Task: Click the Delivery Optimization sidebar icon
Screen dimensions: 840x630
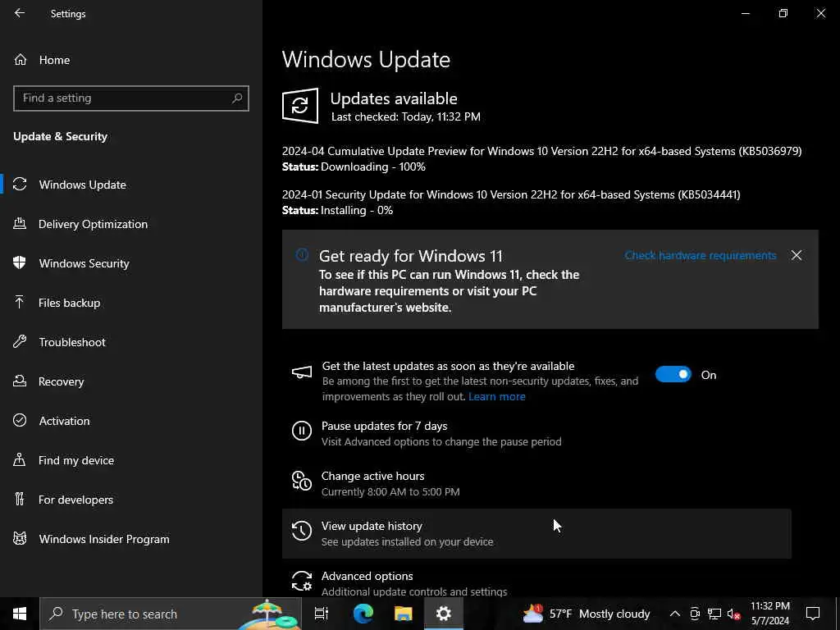Action: 20,224
